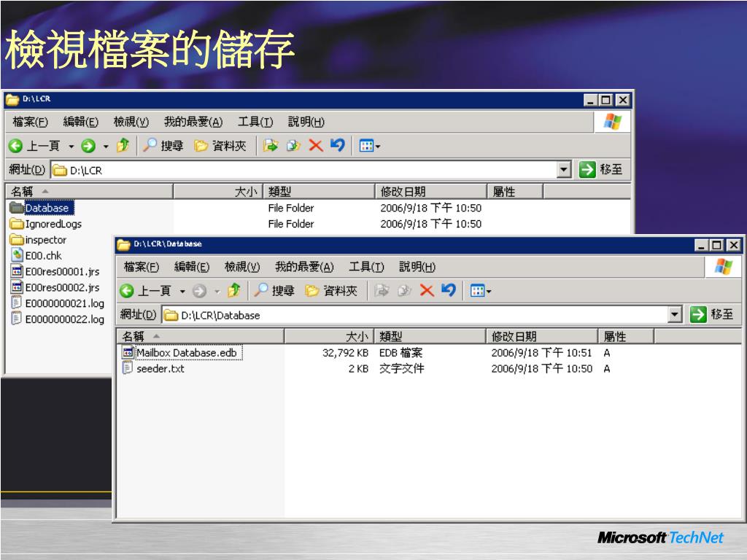This screenshot has width=747, height=560.
Task: Click Folders (資料夾) in D:\LCR window toolbar
Action: [220, 145]
